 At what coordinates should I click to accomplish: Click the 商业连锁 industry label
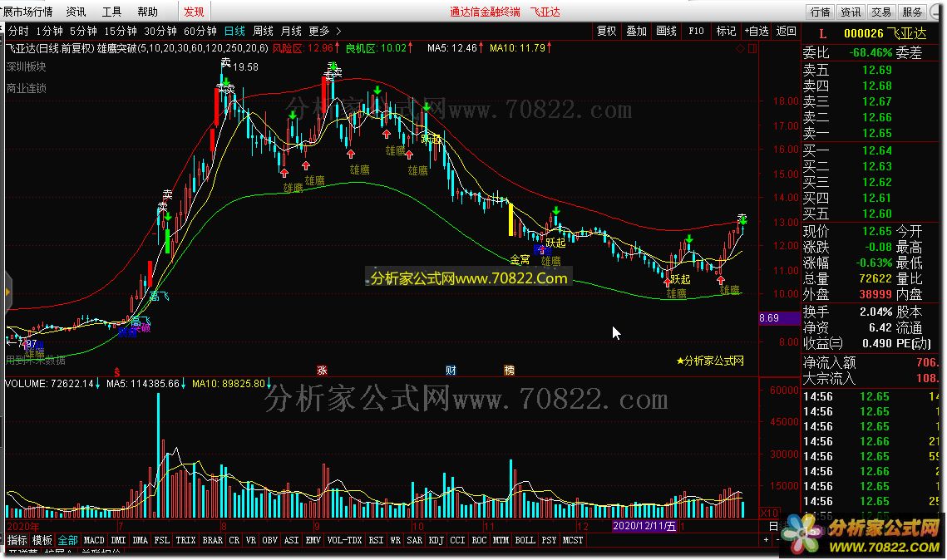click(26, 88)
